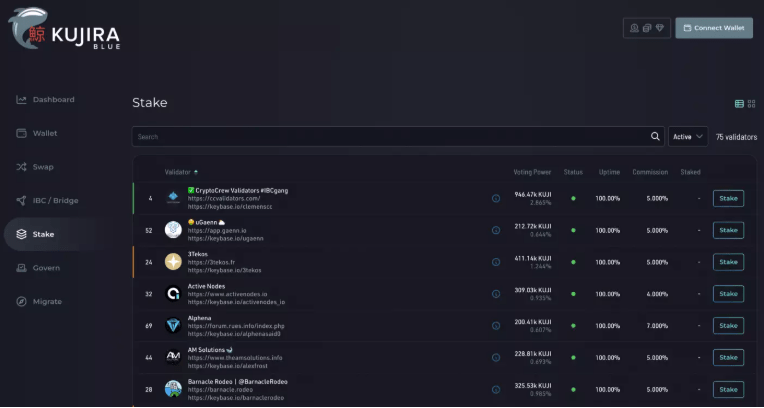
Task: Open info icon for Active Nodes
Action: [x=496, y=294]
